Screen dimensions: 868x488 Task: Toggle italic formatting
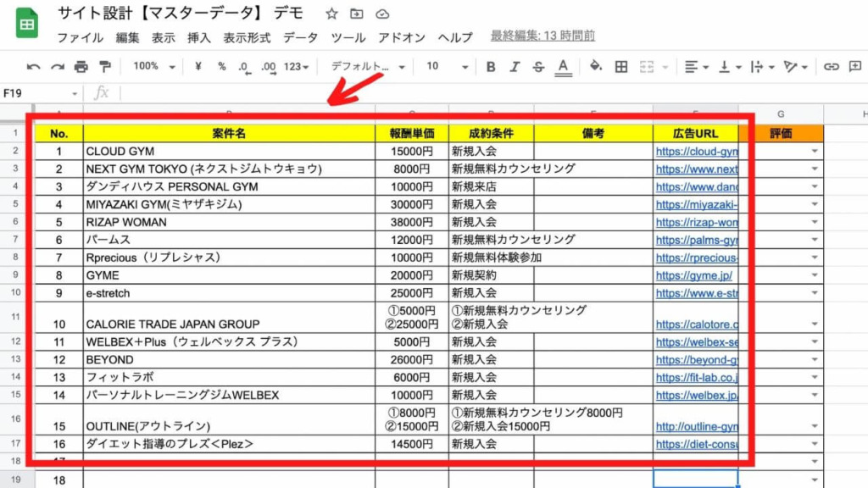click(515, 67)
